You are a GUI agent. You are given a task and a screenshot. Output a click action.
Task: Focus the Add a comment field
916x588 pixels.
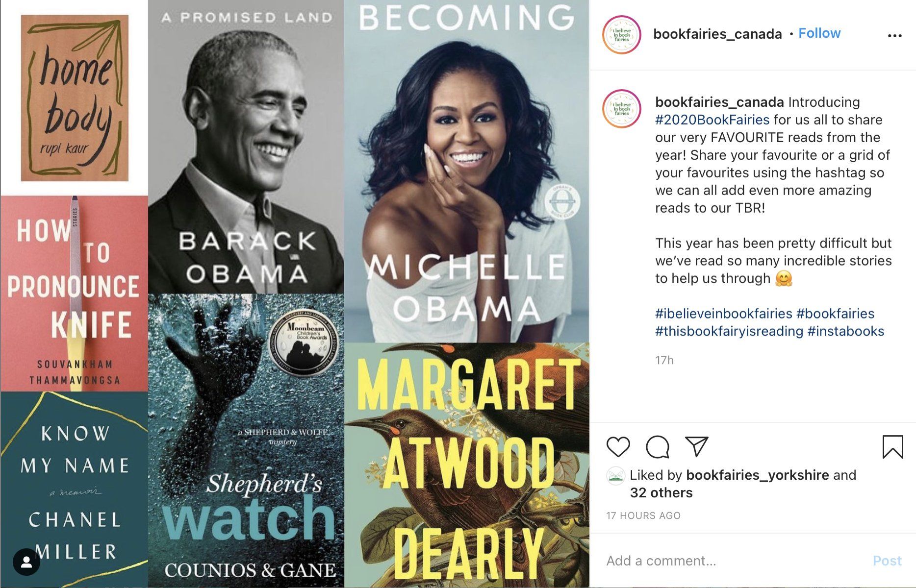point(736,561)
